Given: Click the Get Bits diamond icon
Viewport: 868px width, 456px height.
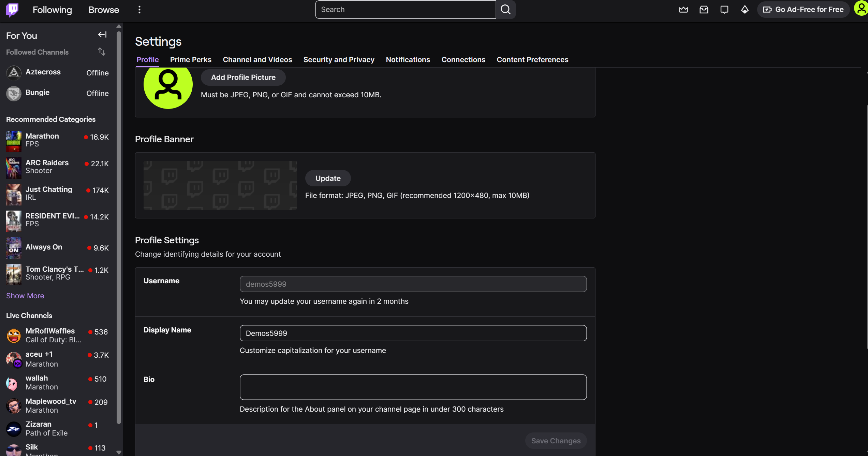Looking at the screenshot, I should tap(745, 10).
